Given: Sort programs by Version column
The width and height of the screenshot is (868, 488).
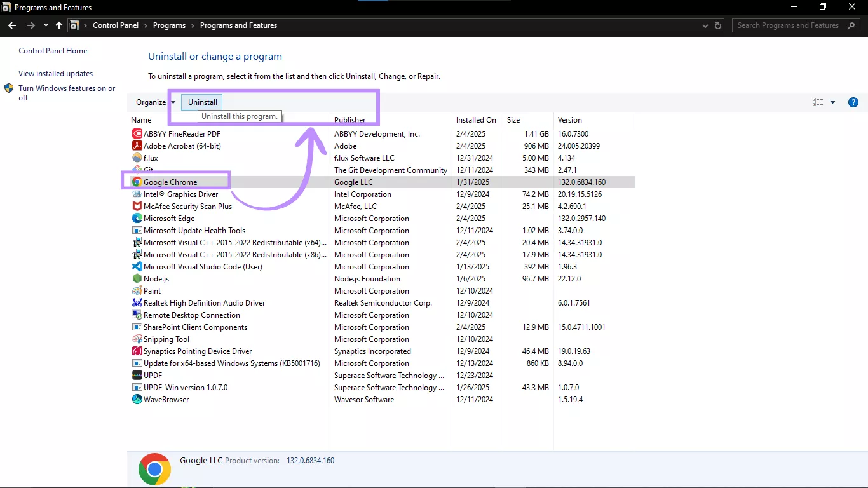Looking at the screenshot, I should pyautogui.click(x=570, y=120).
